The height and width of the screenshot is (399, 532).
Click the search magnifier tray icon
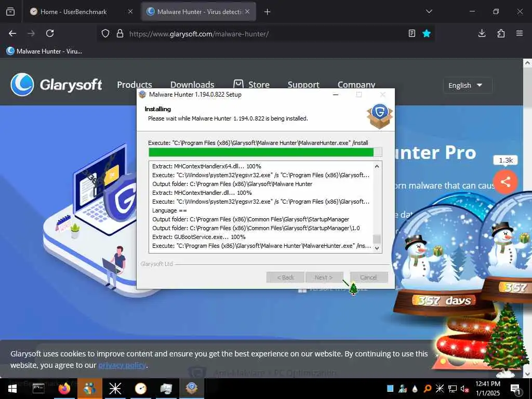[428, 389]
